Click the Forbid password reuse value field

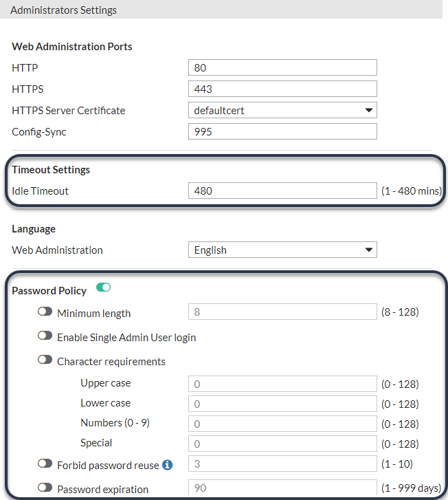[x=282, y=464]
